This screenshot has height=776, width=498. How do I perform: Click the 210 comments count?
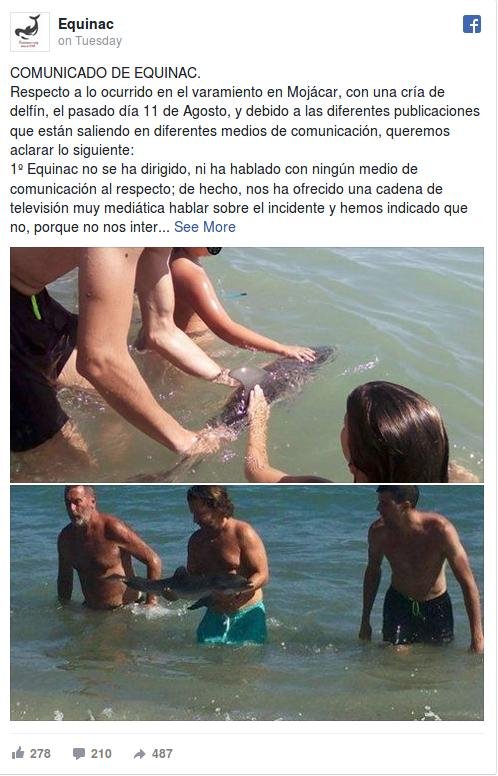point(101,754)
